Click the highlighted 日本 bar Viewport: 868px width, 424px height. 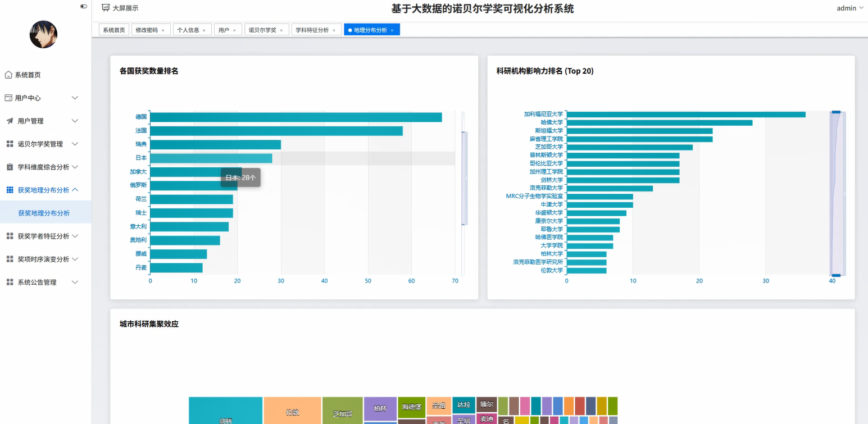[211, 158]
